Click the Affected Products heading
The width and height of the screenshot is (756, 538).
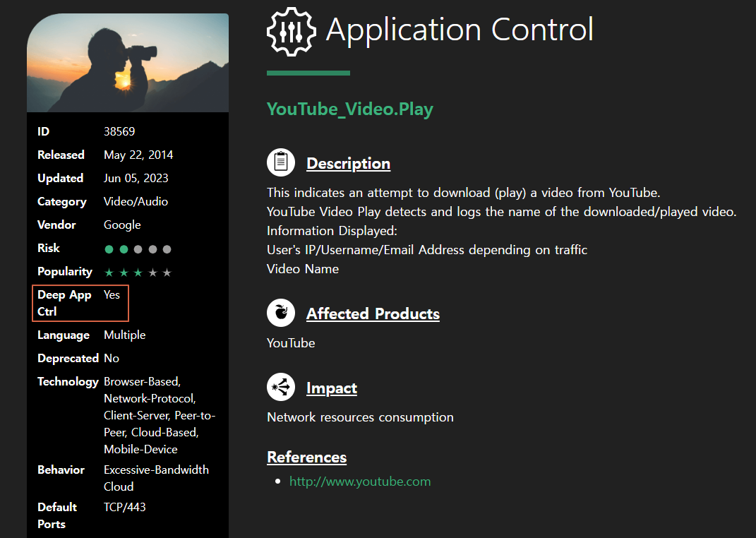[x=373, y=313]
